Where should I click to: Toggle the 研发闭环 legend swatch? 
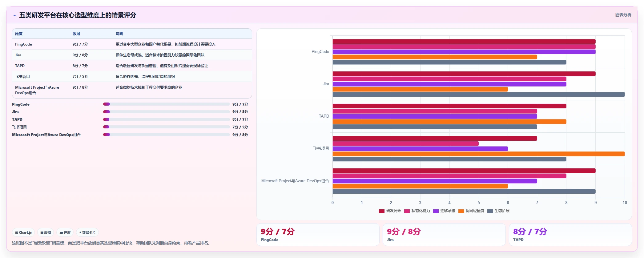[x=382, y=211]
